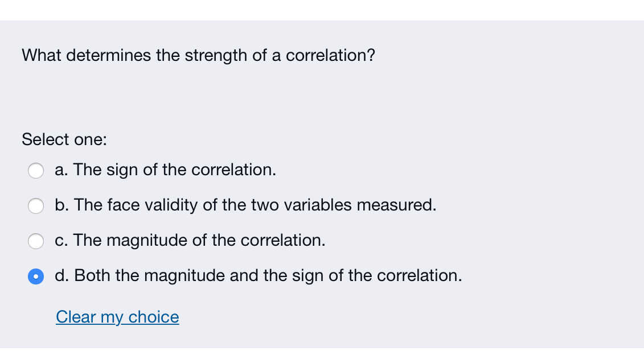This screenshot has width=644, height=355.
Task: Click the third radio button circle
Action: coord(36,241)
